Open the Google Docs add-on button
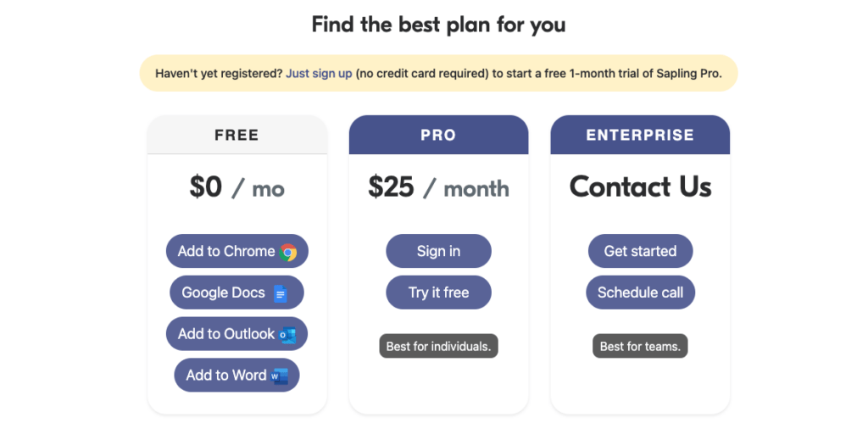Viewport: 868px width, 440px height. click(237, 292)
